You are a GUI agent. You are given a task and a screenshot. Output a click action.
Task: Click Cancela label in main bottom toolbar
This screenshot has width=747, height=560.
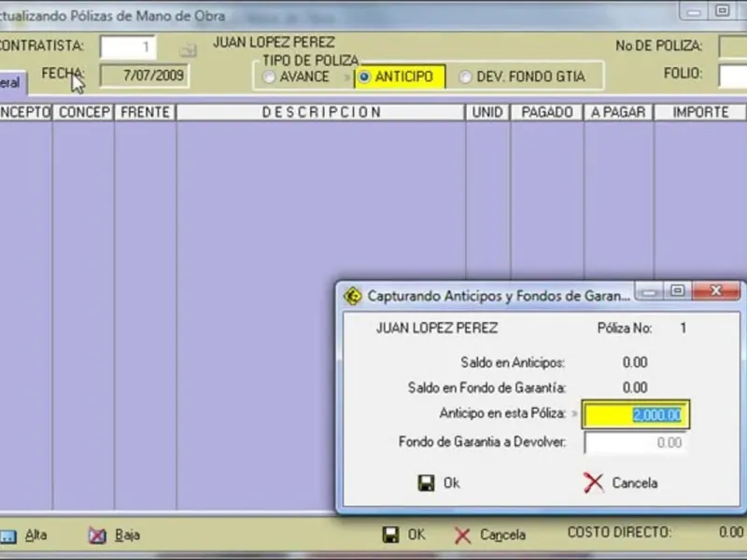[502, 535]
